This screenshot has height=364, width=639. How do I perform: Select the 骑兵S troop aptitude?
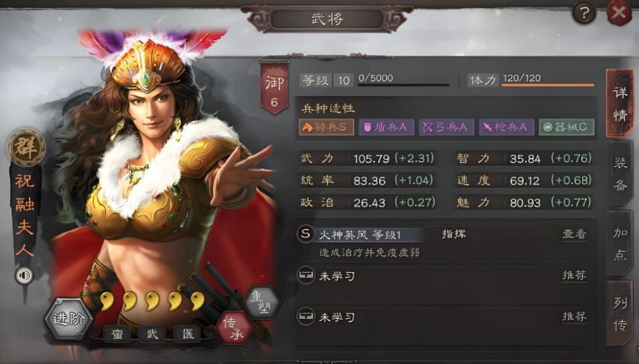tap(326, 128)
